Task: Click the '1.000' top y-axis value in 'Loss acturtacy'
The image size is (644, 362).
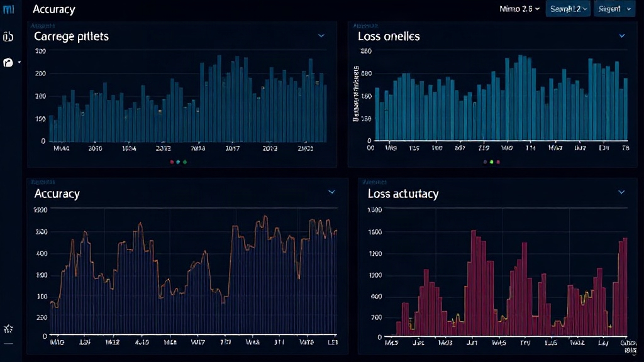Action: [374, 210]
